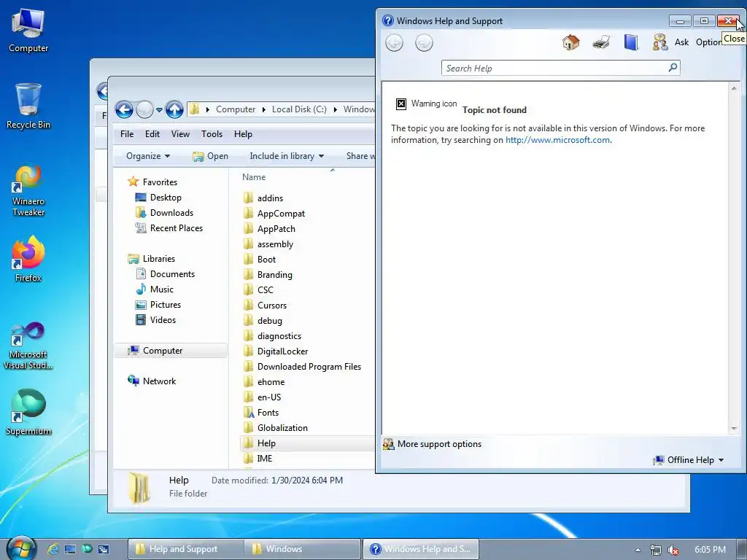
Task: Click the Explorer Up folder arrow button
Action: pyautogui.click(x=174, y=109)
